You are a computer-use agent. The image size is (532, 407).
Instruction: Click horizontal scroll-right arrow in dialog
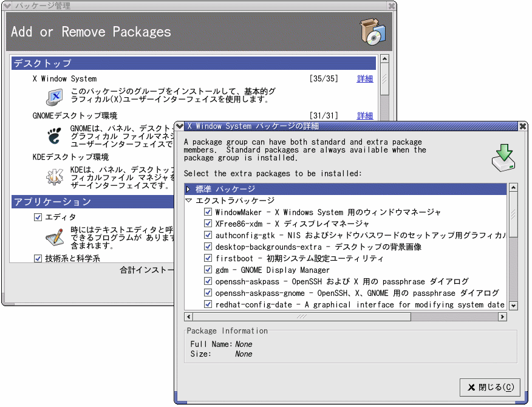click(502, 316)
